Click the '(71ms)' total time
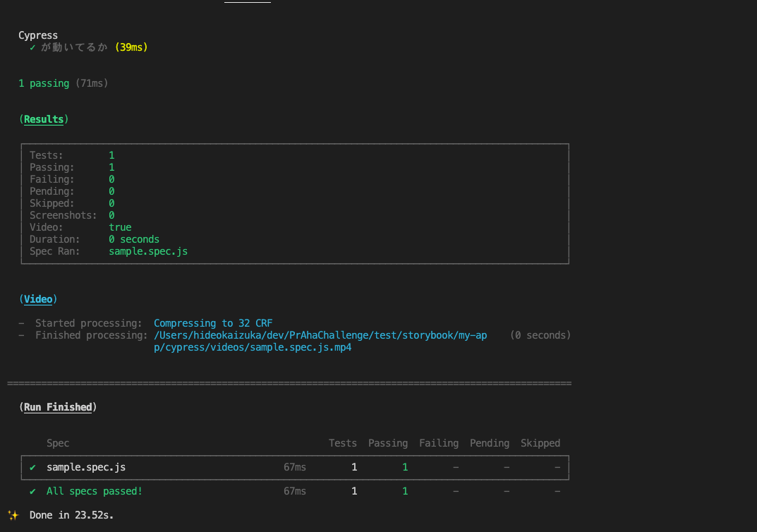The height and width of the screenshot is (532, 757). click(x=92, y=83)
